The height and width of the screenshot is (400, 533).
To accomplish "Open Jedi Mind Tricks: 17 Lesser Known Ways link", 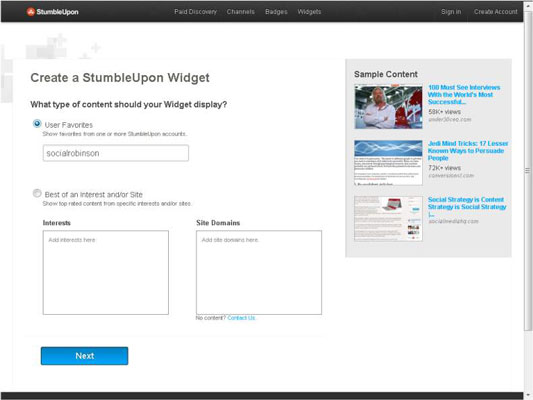I will (468, 151).
